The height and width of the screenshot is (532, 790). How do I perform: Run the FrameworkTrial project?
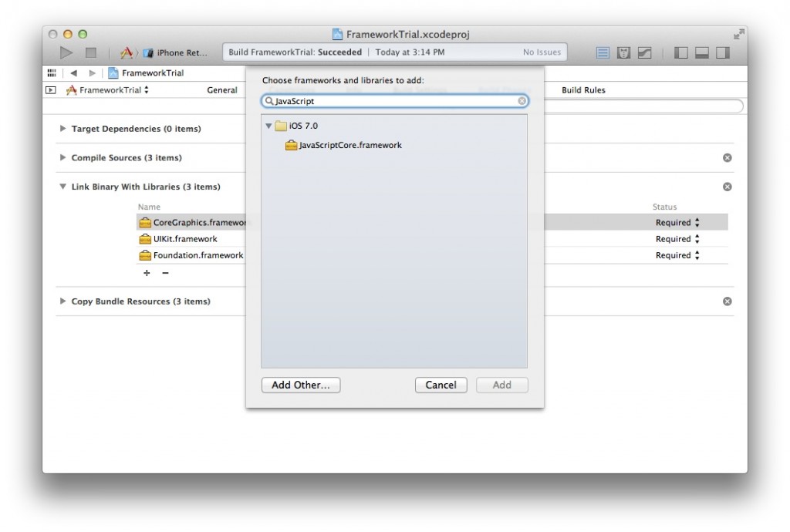click(66, 52)
